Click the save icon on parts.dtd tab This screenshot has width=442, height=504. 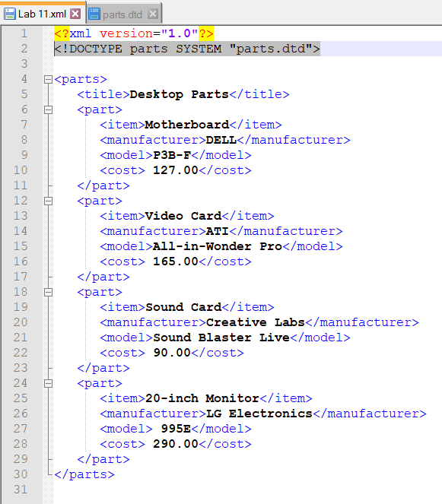click(x=94, y=14)
